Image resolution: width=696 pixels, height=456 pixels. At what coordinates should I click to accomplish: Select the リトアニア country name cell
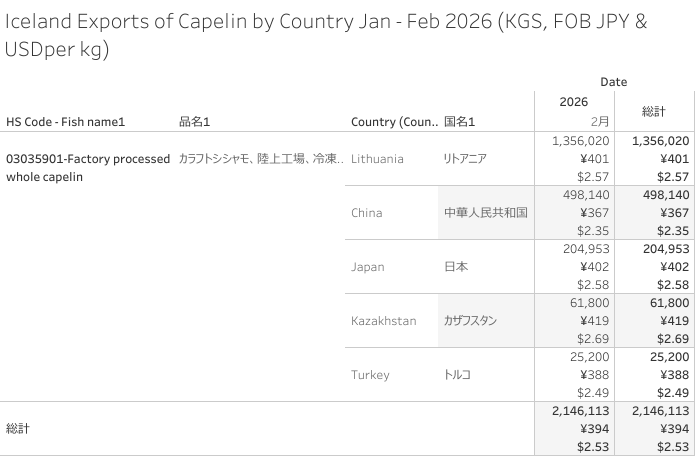coord(464,158)
